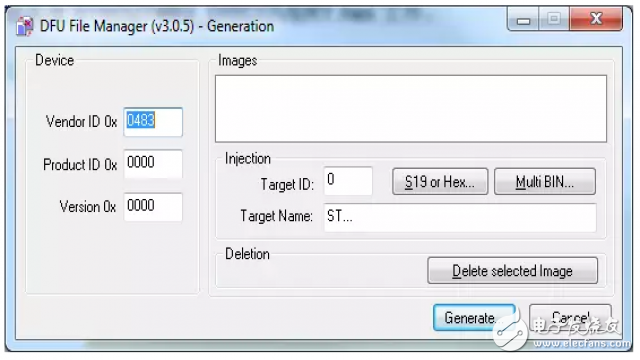Click Delete selected Image button
This screenshot has height=360, width=640.
[x=513, y=271]
